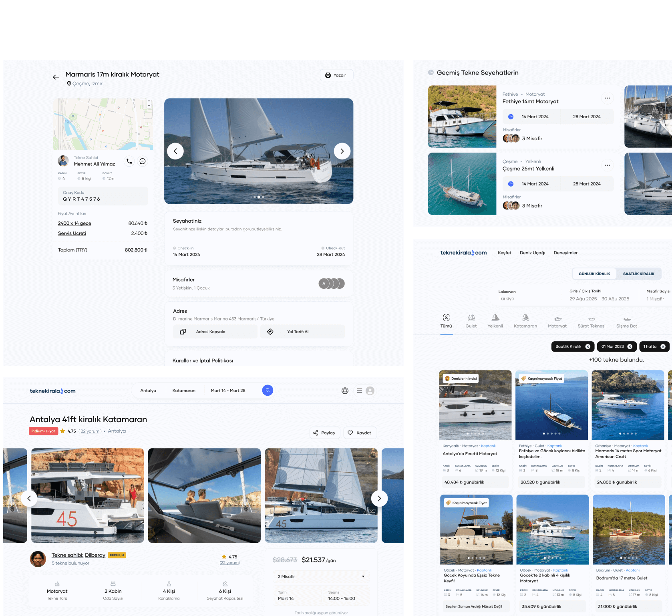Click the map thumbnail of Marmaris

103,124
